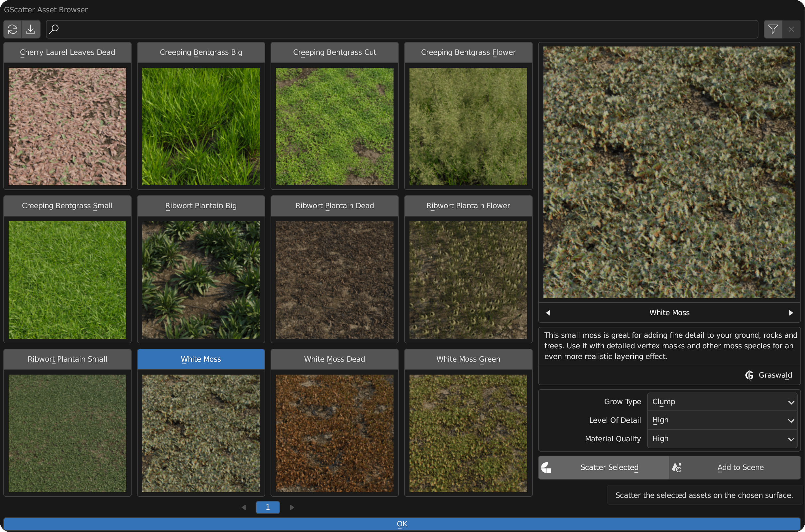
Task: Show previous preview image with left arrow
Action: [x=548, y=312]
